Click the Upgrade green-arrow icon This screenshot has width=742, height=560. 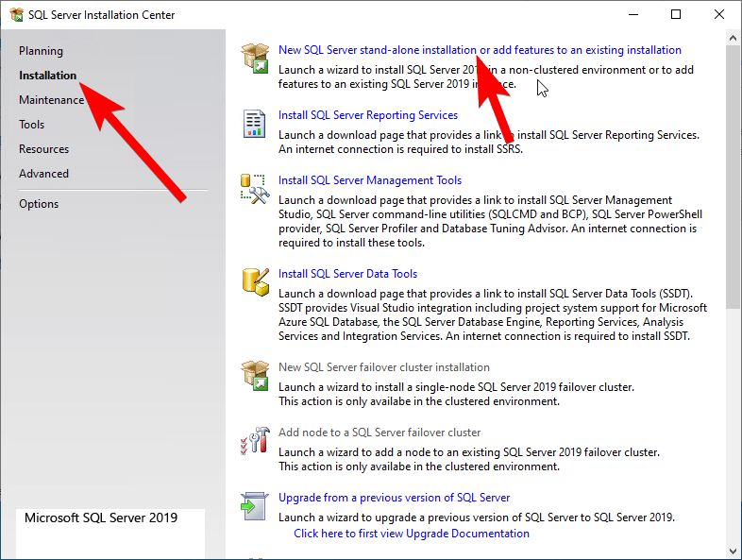click(x=255, y=506)
